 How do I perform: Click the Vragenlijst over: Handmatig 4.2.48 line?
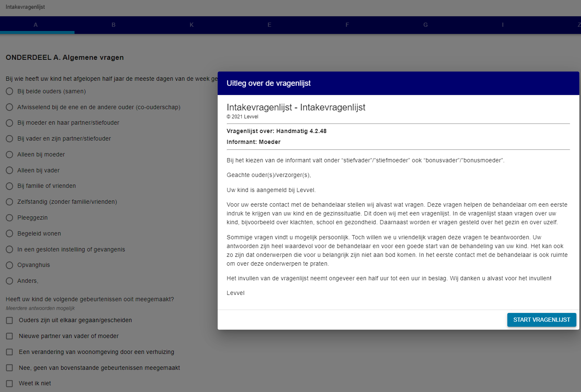point(276,131)
